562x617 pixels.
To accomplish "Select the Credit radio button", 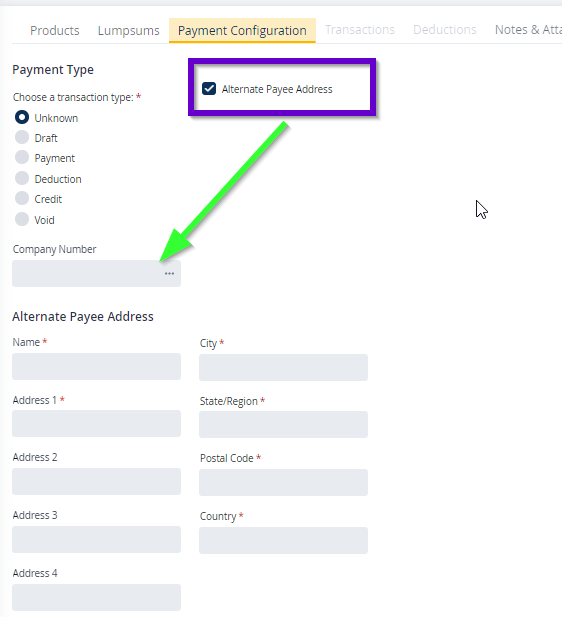I will pos(22,198).
